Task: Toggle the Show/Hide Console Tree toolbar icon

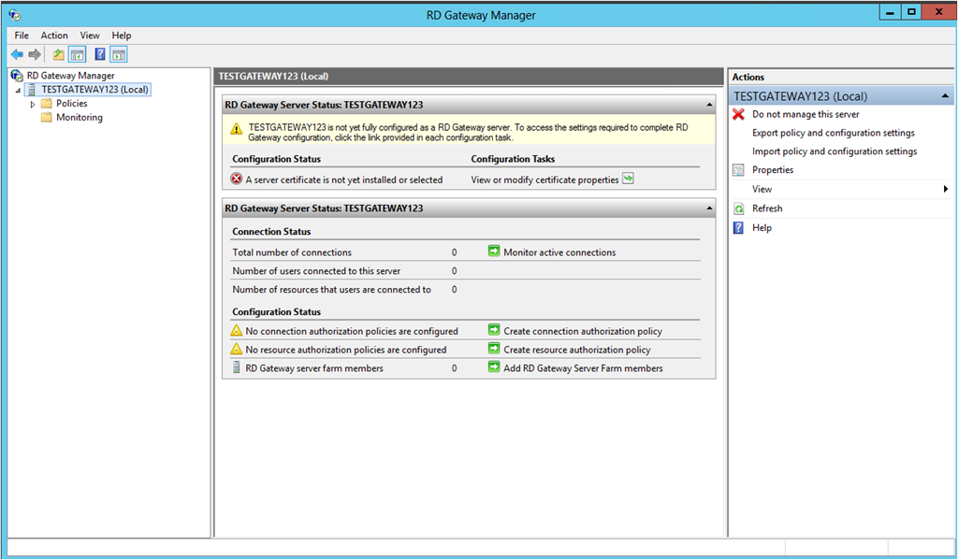Action: pos(77,55)
